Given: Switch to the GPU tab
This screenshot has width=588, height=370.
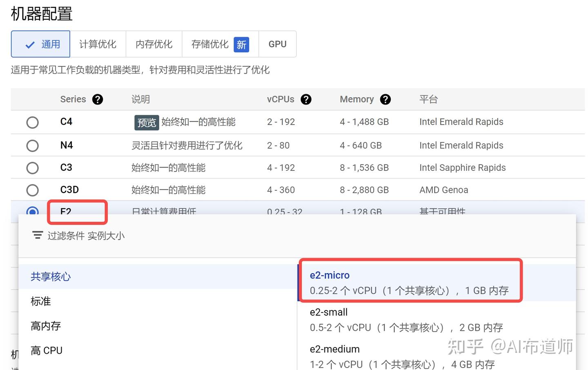Looking at the screenshot, I should [278, 44].
